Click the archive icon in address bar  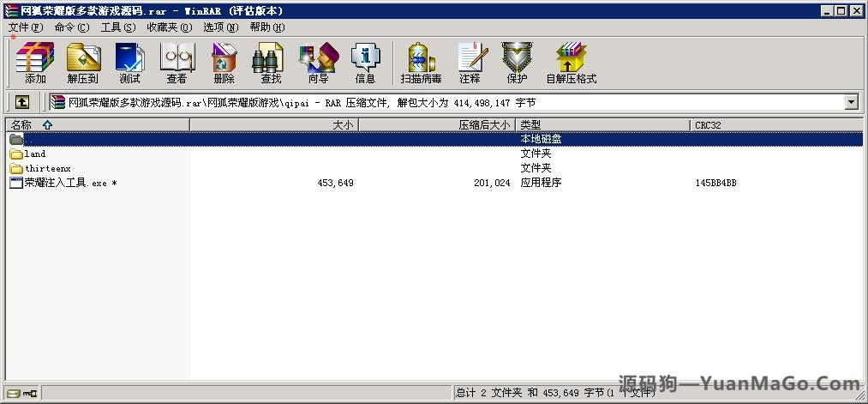[57, 102]
